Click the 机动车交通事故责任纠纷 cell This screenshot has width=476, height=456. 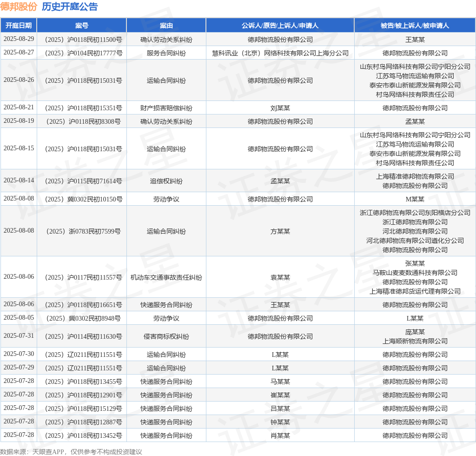click(x=166, y=277)
